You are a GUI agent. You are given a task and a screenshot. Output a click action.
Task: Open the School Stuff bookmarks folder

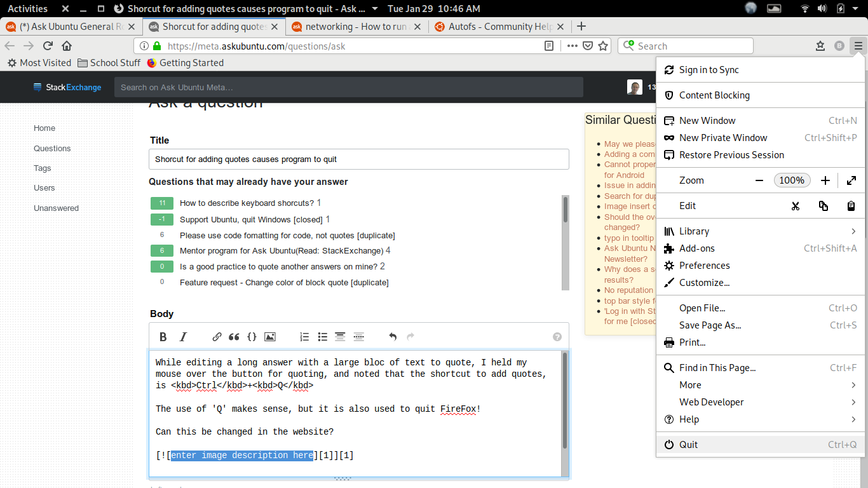pos(109,63)
